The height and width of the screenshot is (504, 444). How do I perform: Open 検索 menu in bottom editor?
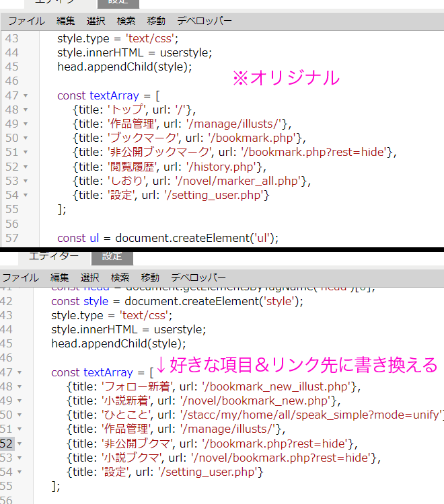[120, 278]
